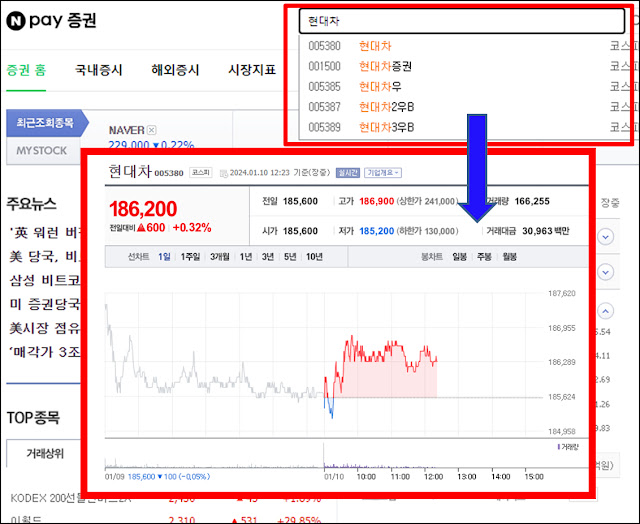Switch to 일봉 candle chart

click(460, 257)
